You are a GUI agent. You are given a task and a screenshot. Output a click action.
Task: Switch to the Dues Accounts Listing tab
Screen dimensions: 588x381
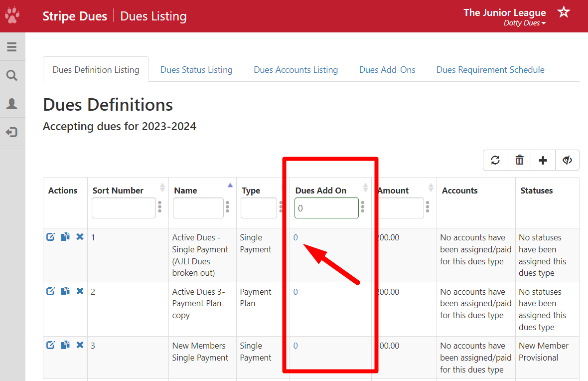pos(296,70)
